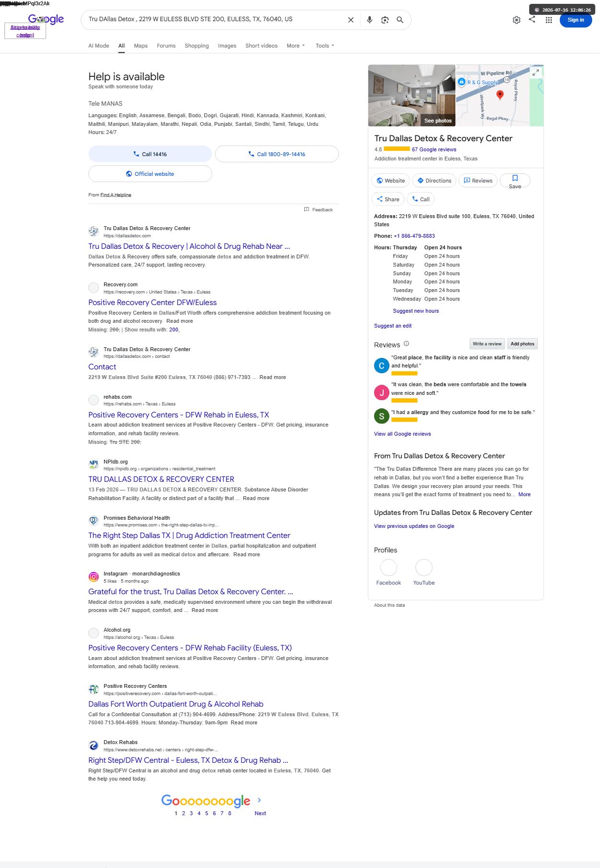The width and height of the screenshot is (607, 868).
Task: Click Suggest an edit link
Action: coord(393,326)
